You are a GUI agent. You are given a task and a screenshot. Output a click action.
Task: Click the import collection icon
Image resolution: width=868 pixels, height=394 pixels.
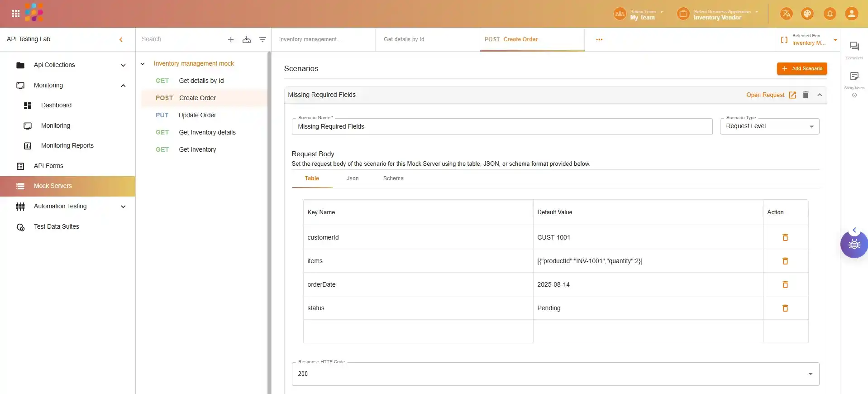pyautogui.click(x=247, y=40)
